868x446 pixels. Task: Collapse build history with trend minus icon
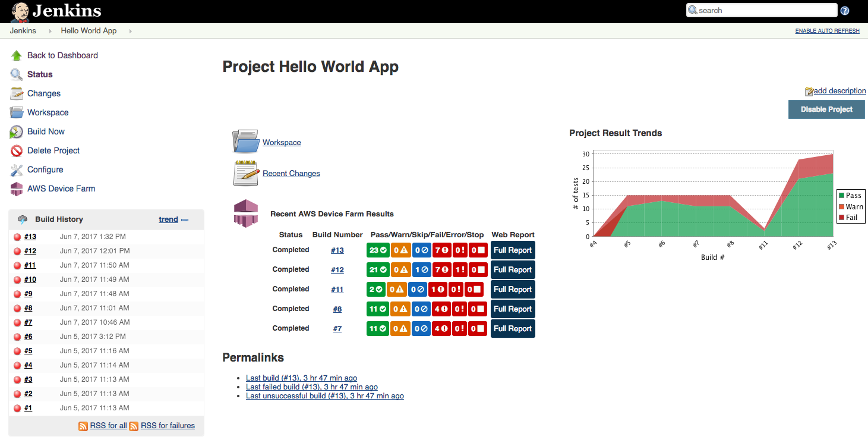tap(185, 220)
